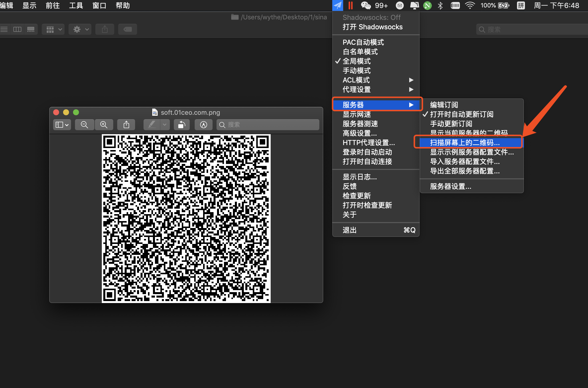
Task: Switch Finder to gallery view
Action: [31, 29]
